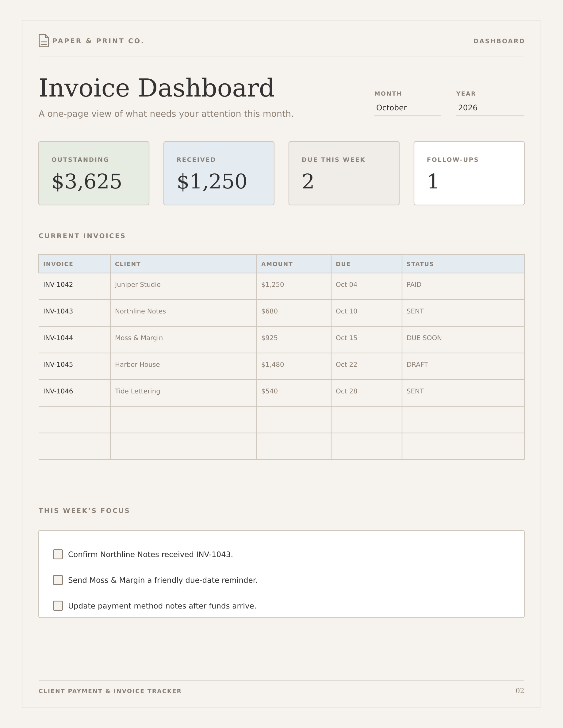Check the Update payment method notes checkbox

(x=58, y=606)
